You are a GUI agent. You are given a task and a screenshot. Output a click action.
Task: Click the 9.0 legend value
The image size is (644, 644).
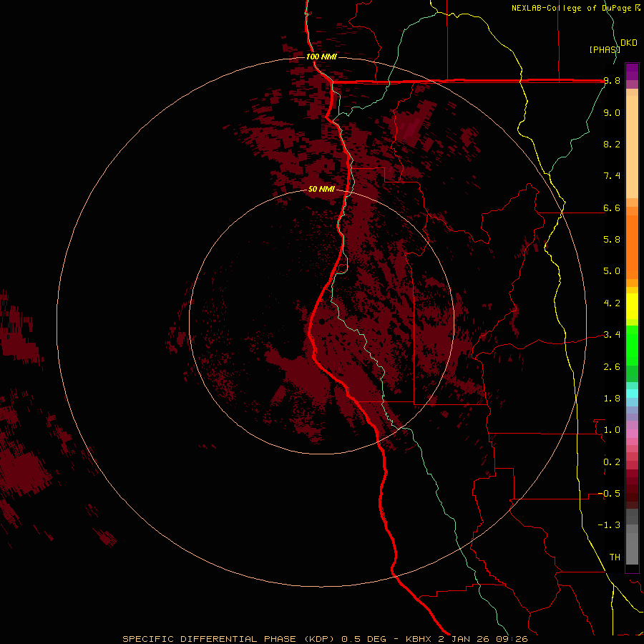pyautogui.click(x=612, y=113)
